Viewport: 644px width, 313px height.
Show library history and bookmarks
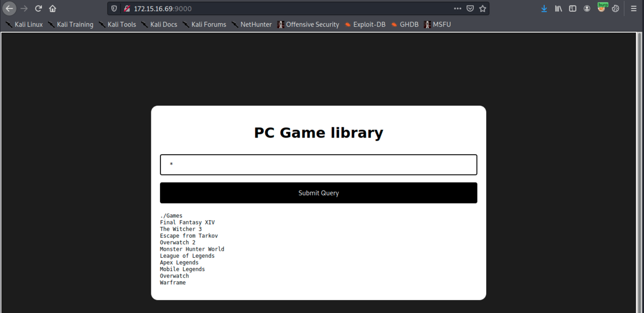559,9
